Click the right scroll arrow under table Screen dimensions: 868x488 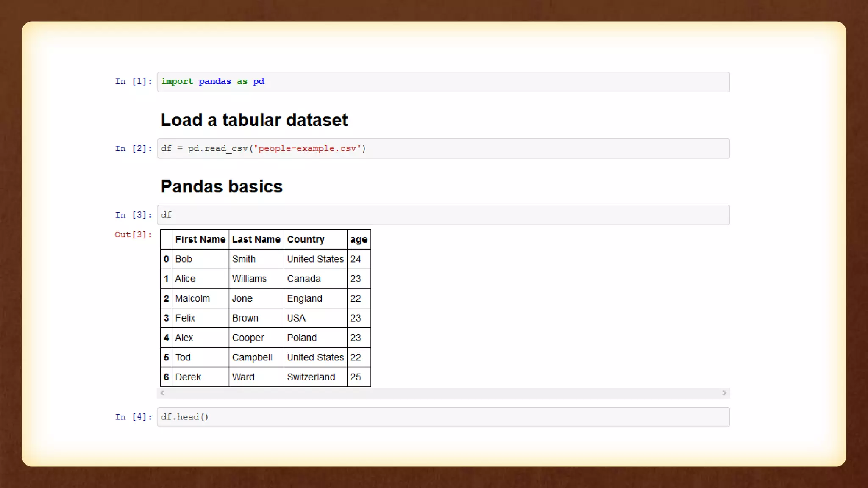[x=724, y=393]
